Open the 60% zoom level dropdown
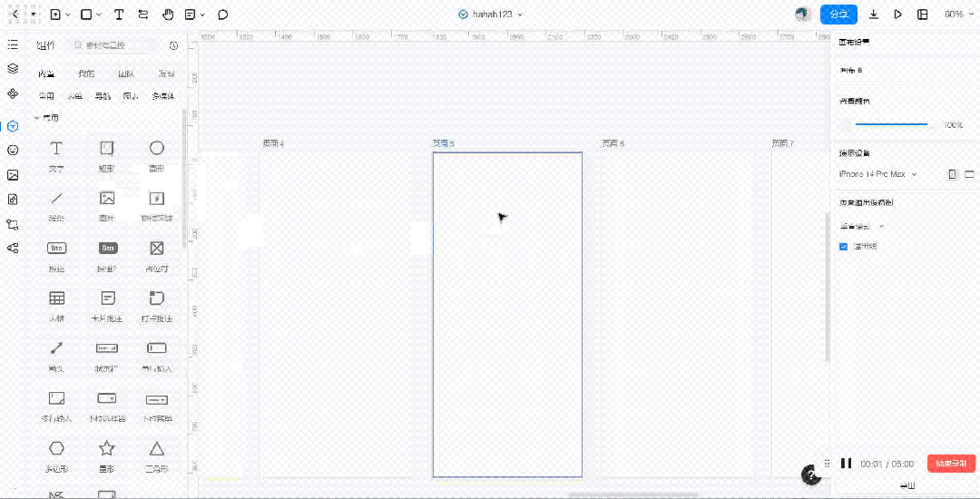 [957, 15]
